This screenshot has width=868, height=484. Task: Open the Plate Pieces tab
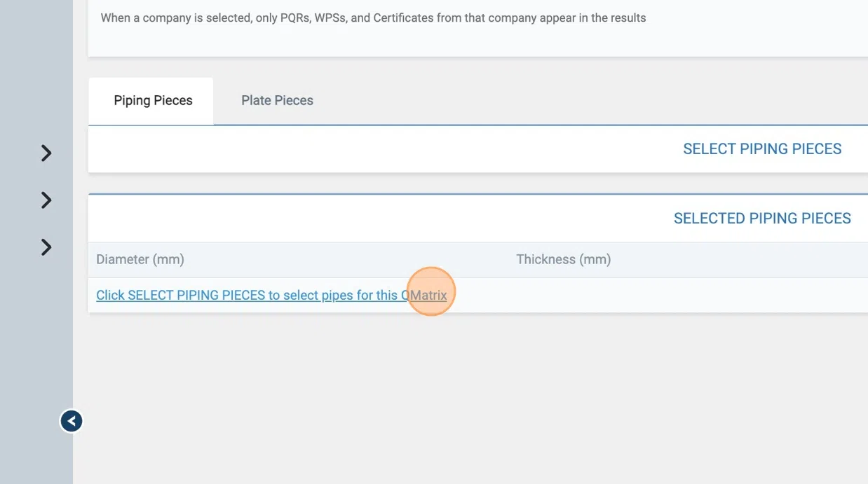click(277, 101)
